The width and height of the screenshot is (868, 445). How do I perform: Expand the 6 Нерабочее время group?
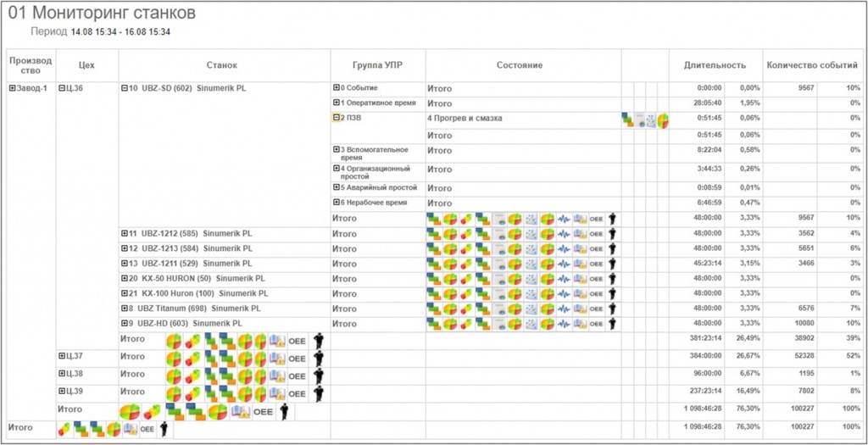tap(336, 203)
